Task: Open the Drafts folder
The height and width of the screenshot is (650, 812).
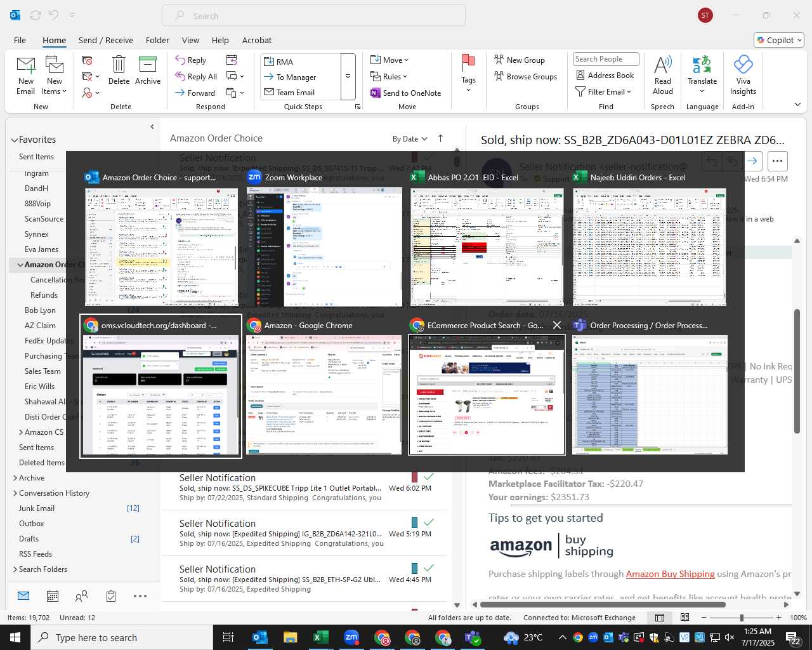Action: coord(29,539)
